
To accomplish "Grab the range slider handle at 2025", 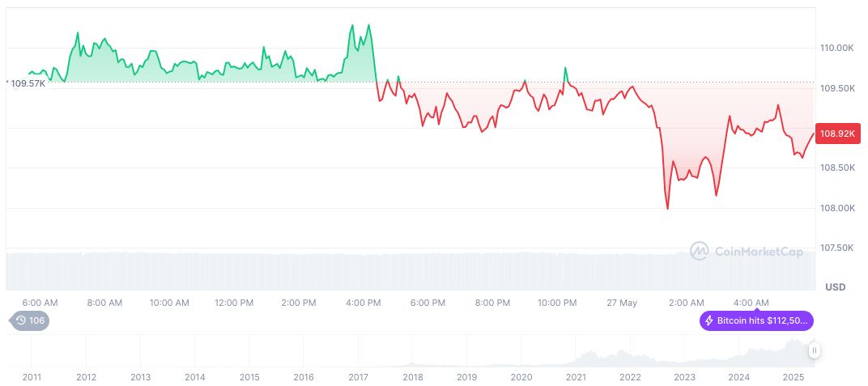I will [814, 350].
